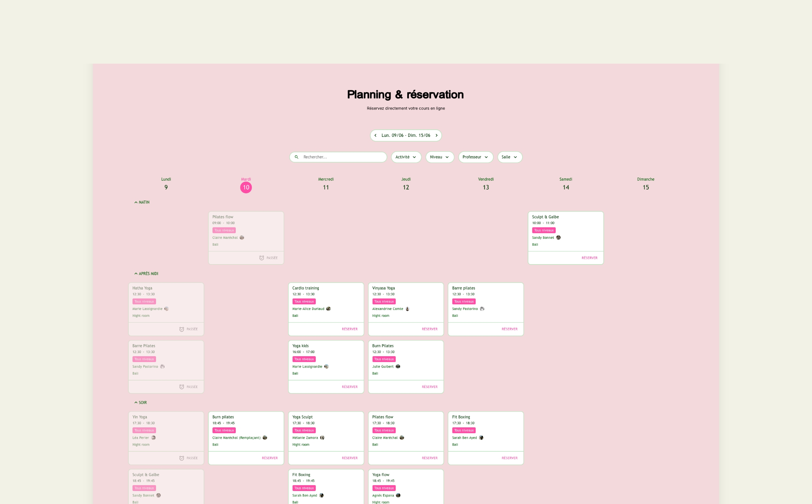
Task: Open the Professeur filter dropdown
Action: [476, 157]
